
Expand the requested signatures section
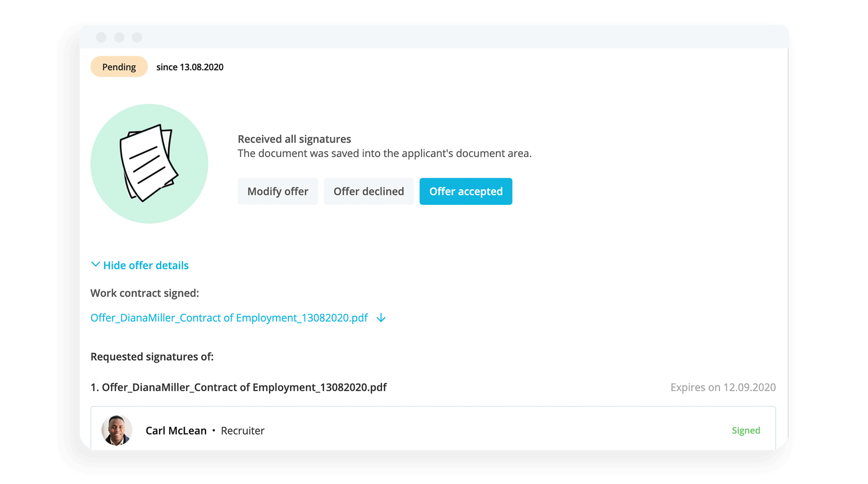238,387
